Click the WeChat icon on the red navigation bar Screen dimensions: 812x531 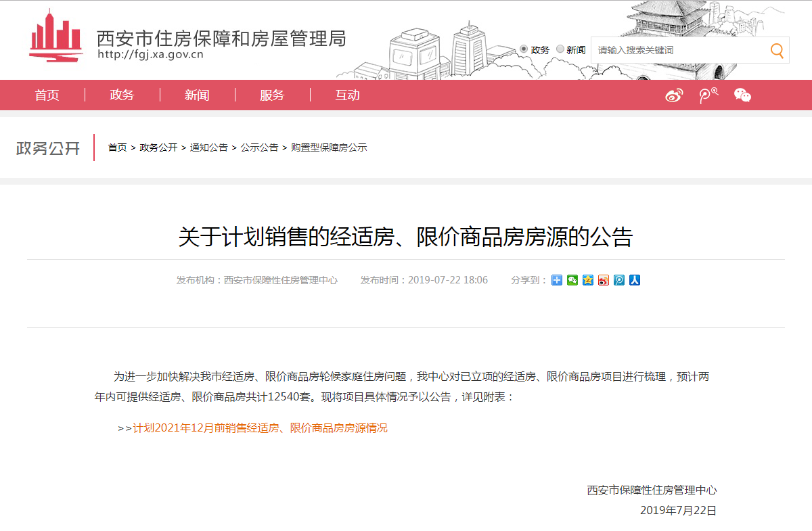[x=743, y=95]
